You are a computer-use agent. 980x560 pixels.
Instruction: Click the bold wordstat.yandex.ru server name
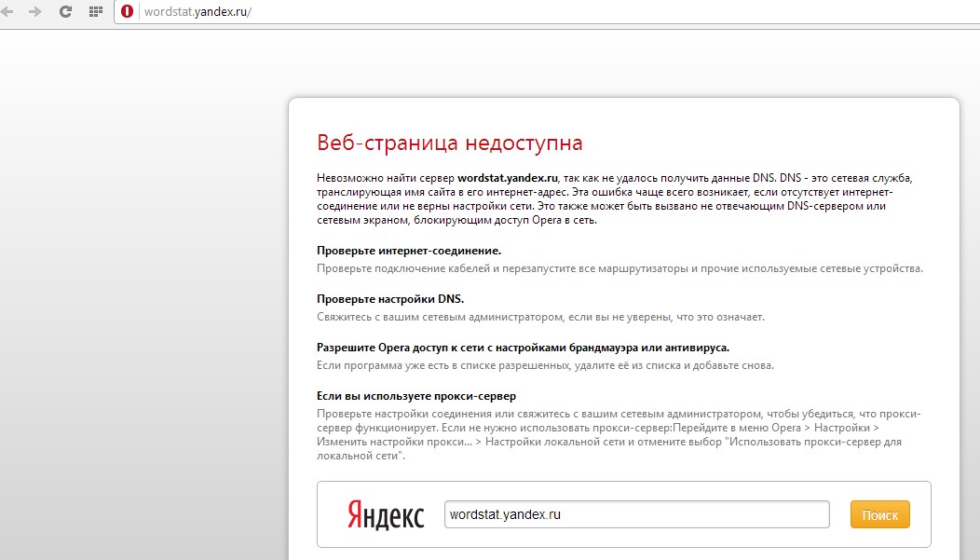tap(508, 178)
